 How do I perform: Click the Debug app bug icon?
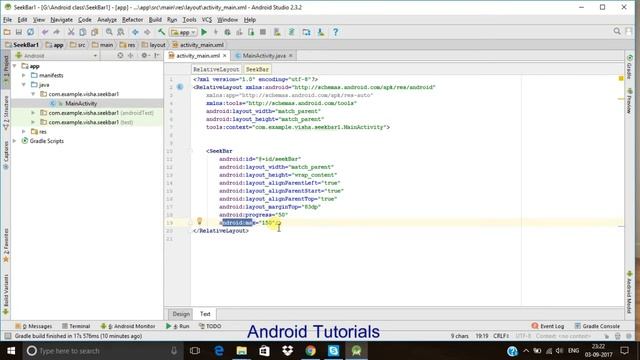click(x=227, y=32)
